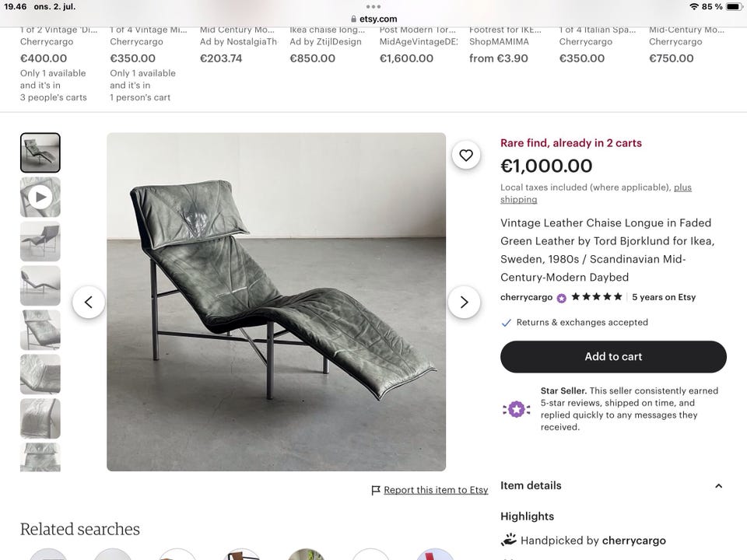The height and width of the screenshot is (560, 747).
Task: Favorite this item with the heart icon
Action: coord(465,156)
